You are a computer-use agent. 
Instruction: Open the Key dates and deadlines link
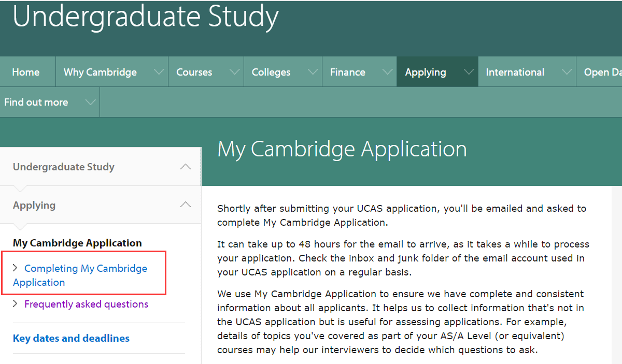pos(71,338)
